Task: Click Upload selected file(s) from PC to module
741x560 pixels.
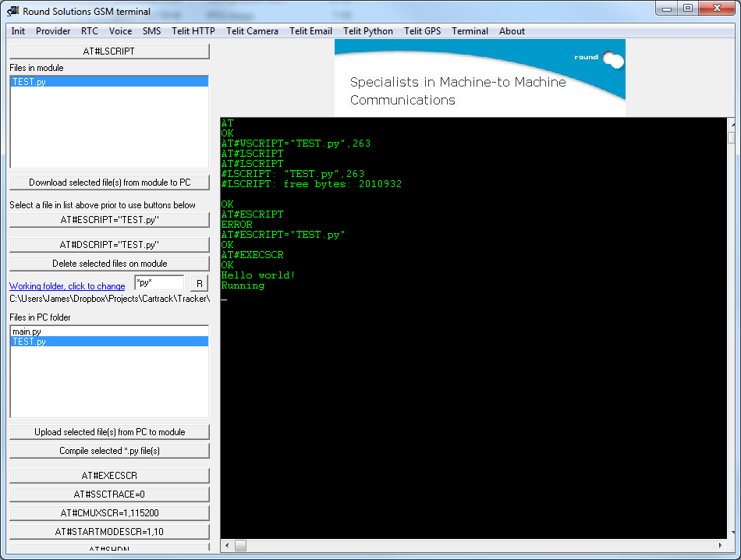Action: [109, 432]
